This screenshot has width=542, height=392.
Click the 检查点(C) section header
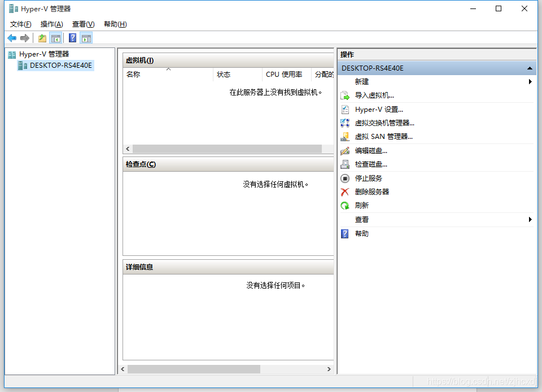(228, 164)
